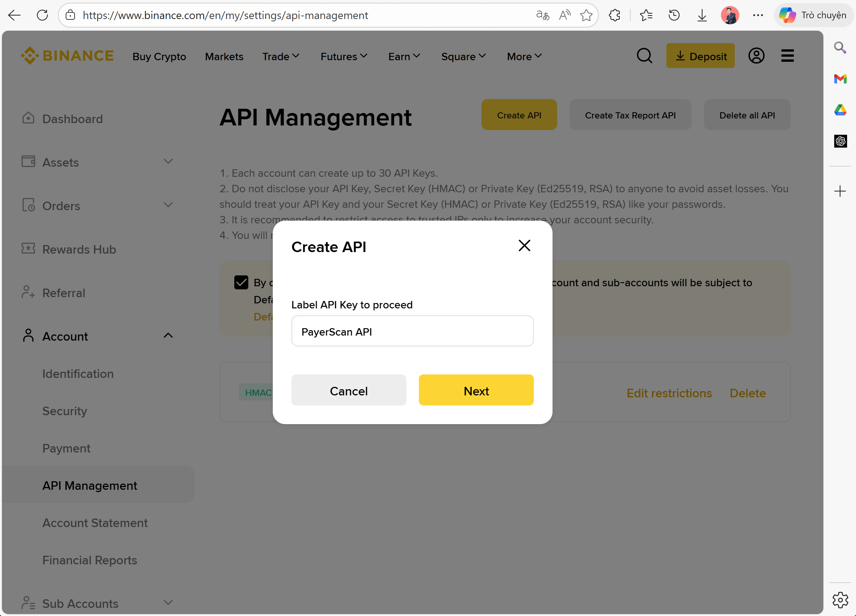The image size is (856, 616).
Task: Open the Futures dropdown menu
Action: point(343,56)
